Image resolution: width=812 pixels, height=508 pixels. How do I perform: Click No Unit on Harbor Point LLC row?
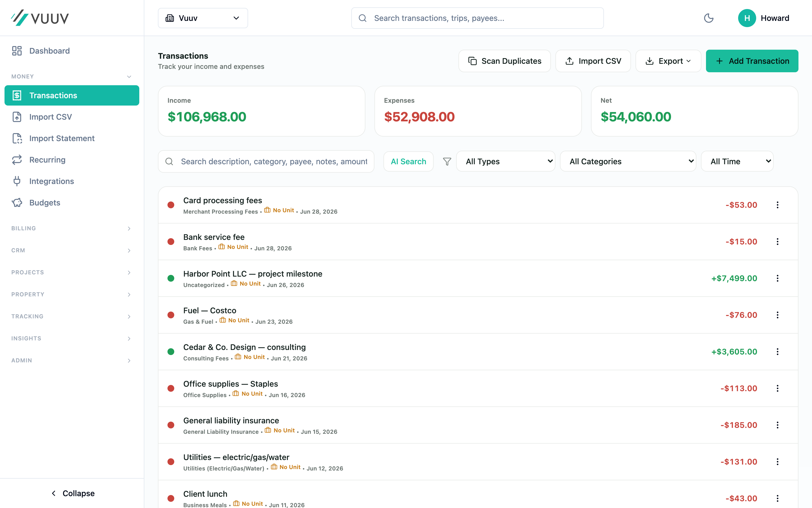pyautogui.click(x=246, y=284)
